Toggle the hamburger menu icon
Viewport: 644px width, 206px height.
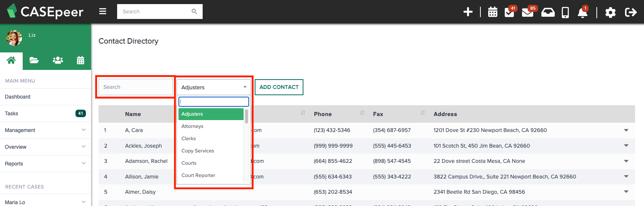[x=103, y=12]
